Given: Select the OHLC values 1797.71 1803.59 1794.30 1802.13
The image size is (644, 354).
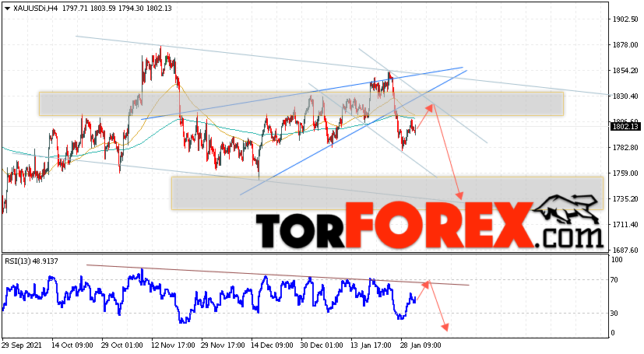Looking at the screenshot, I should pos(117,9).
